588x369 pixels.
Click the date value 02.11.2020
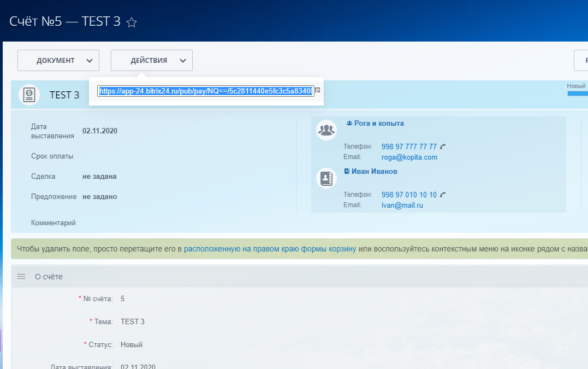point(100,131)
